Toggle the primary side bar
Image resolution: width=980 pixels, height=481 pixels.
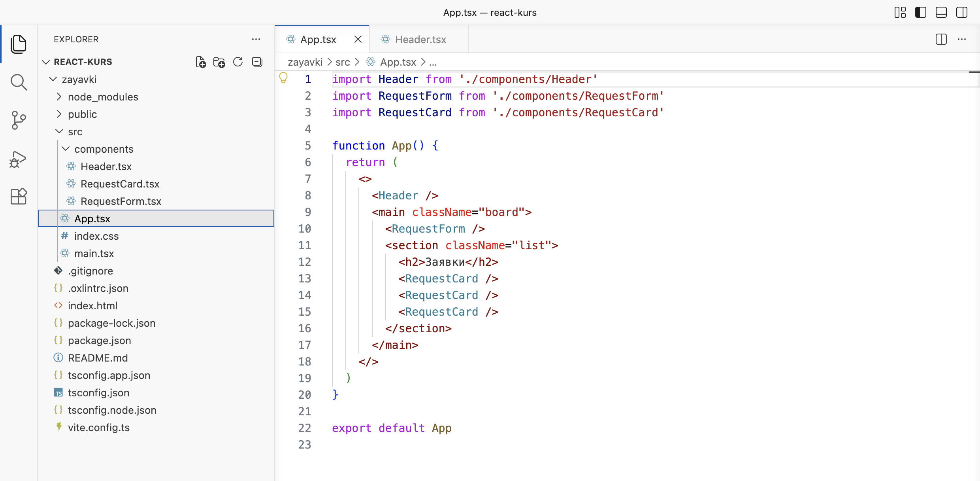click(x=921, y=12)
